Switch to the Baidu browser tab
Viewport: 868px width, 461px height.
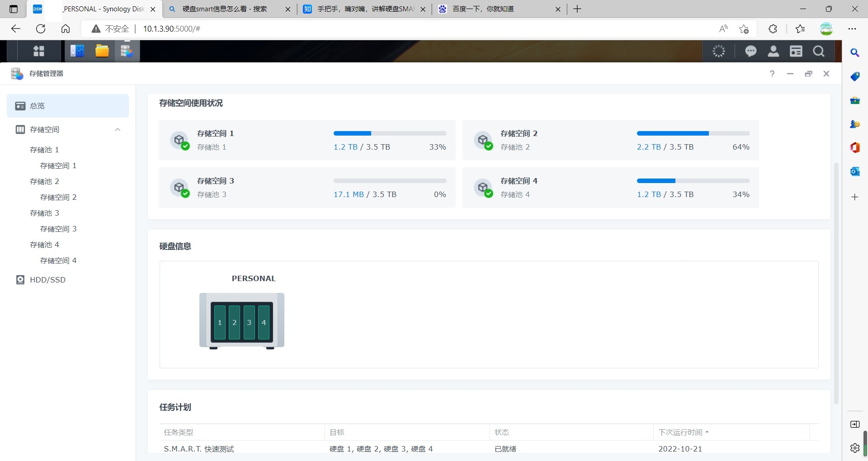pos(497,9)
